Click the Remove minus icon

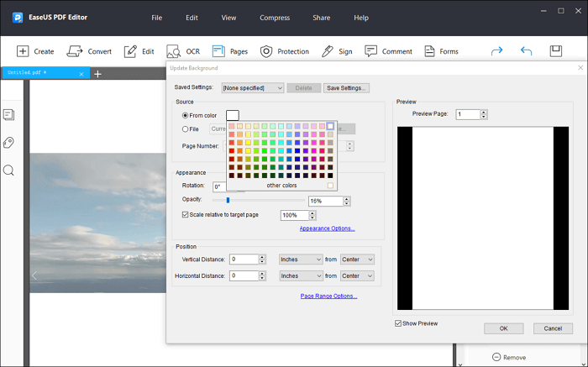496,357
